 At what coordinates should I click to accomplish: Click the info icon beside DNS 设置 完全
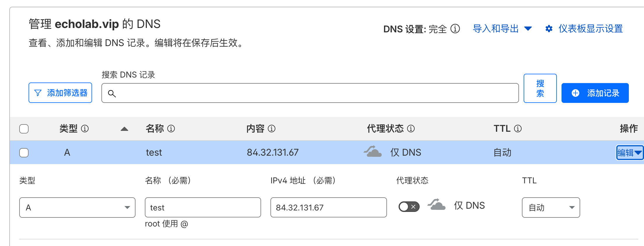(455, 29)
